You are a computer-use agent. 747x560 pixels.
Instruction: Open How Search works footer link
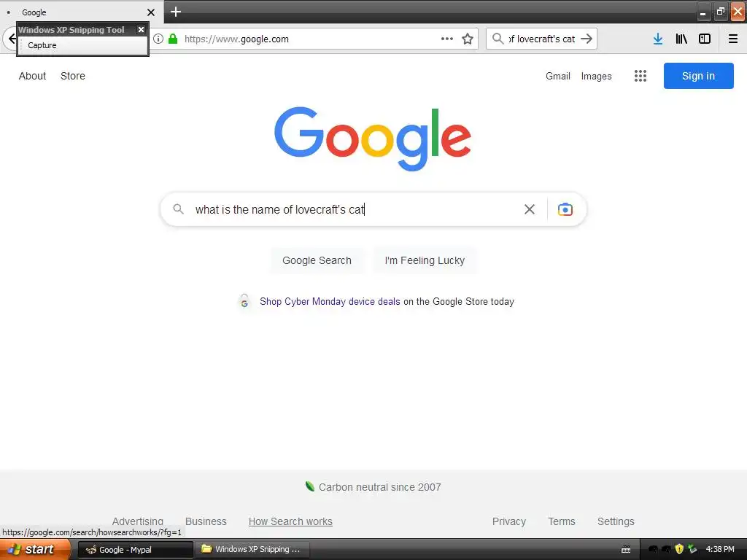(290, 521)
